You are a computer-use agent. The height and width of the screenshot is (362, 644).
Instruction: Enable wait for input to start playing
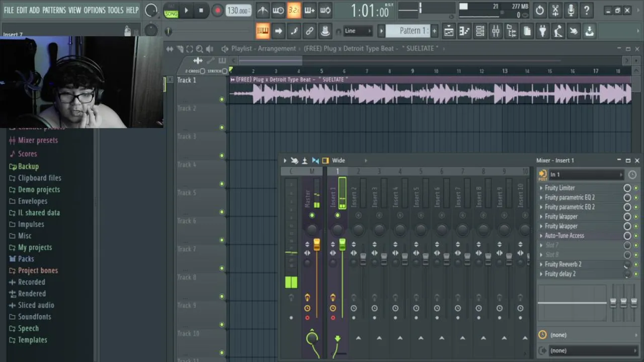278,10
